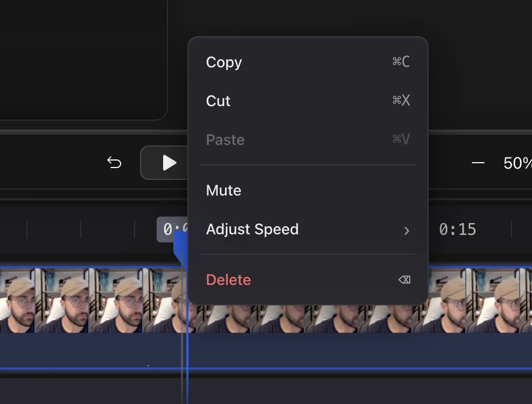Click the 50% zoom level value
The width and height of the screenshot is (532, 404).
[517, 163]
